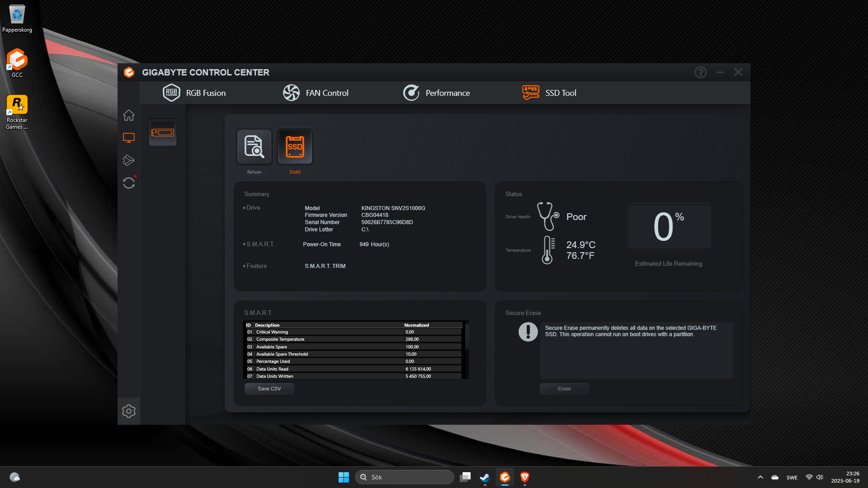Click the serial number 50026B7785C96D8D
868x488 pixels.
[x=387, y=222]
